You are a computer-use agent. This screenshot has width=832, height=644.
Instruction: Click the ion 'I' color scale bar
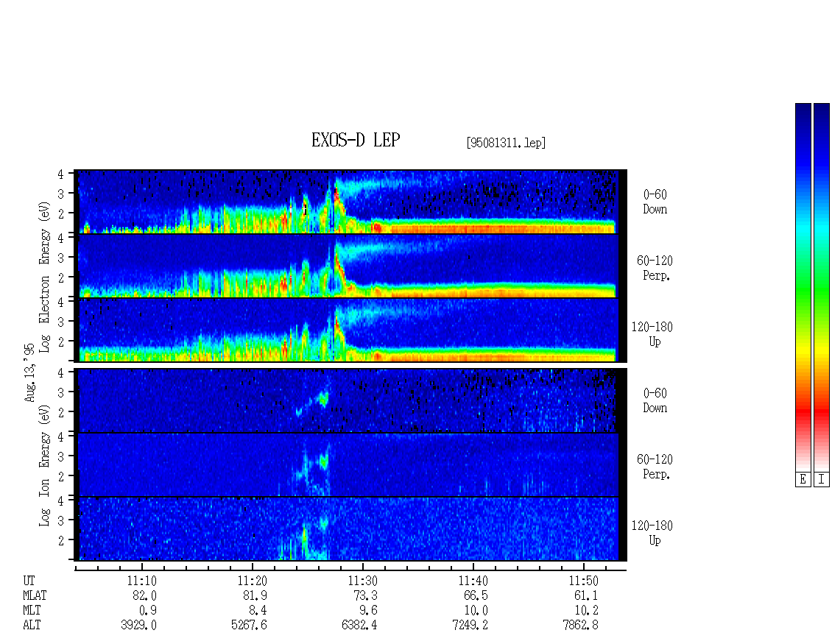[822, 287]
